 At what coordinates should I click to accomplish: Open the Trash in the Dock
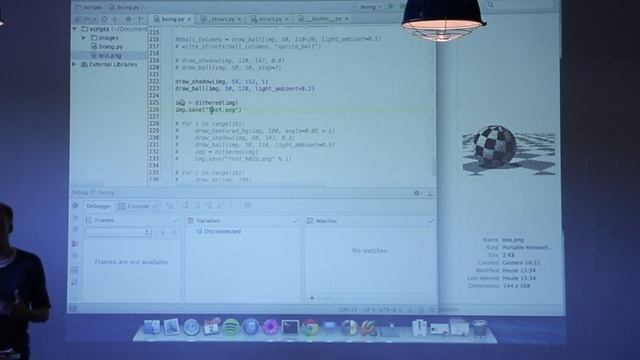tap(480, 328)
